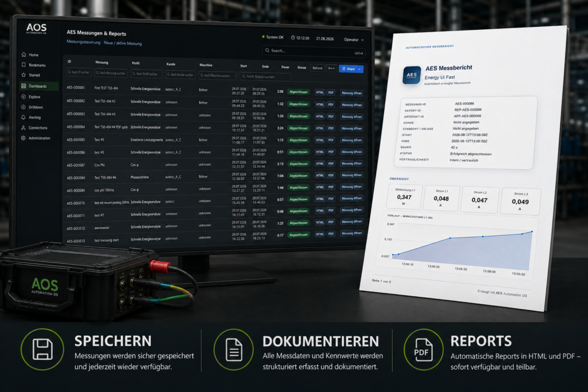Select the 'werewerwr' measurement cell
Image resolution: width=588 pixels, height=392 pixels.
pos(102,227)
